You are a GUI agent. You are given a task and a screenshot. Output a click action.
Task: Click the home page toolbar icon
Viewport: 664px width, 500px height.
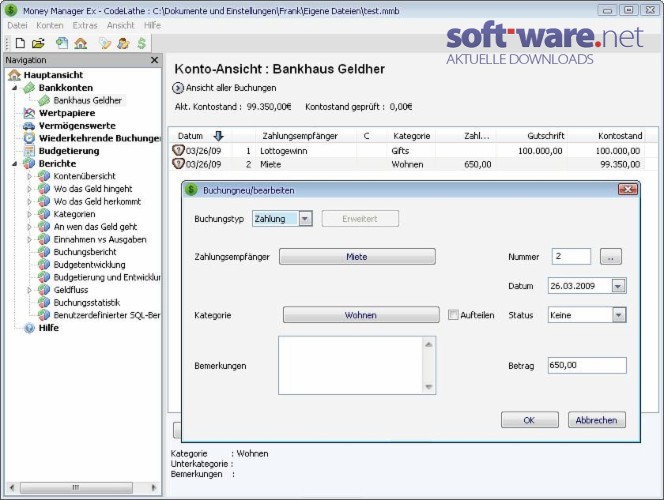click(x=80, y=43)
